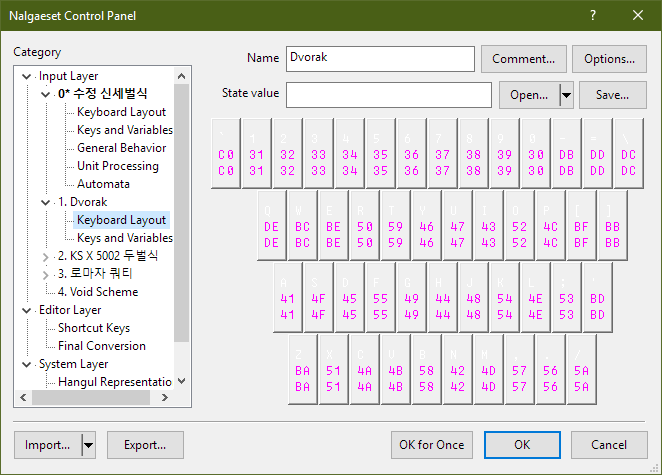662x475 pixels.
Task: Click the Comment... button
Action: pos(523,59)
